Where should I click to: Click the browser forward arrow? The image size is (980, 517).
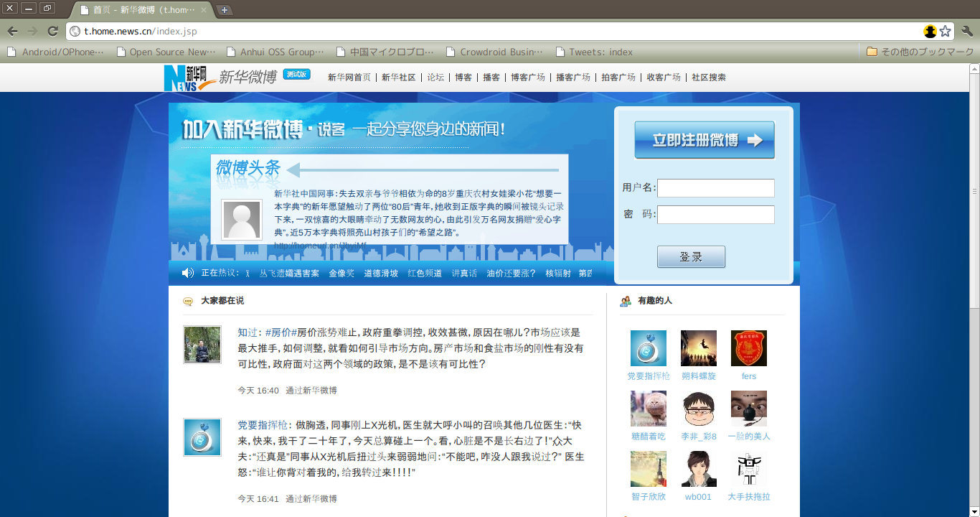(32, 31)
